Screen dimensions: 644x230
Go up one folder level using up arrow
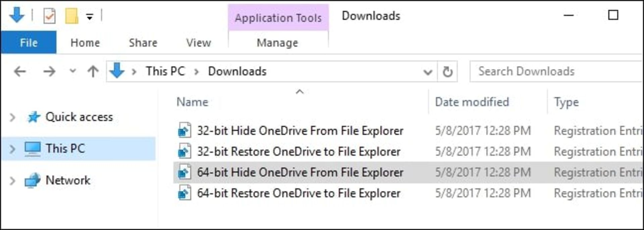pyautogui.click(x=93, y=71)
